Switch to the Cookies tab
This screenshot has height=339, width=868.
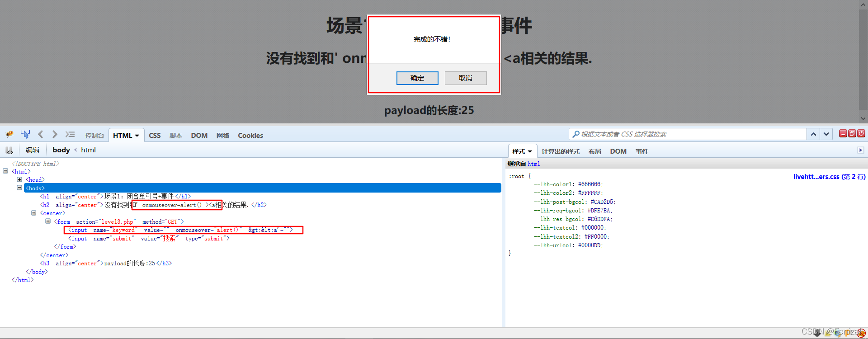point(250,136)
